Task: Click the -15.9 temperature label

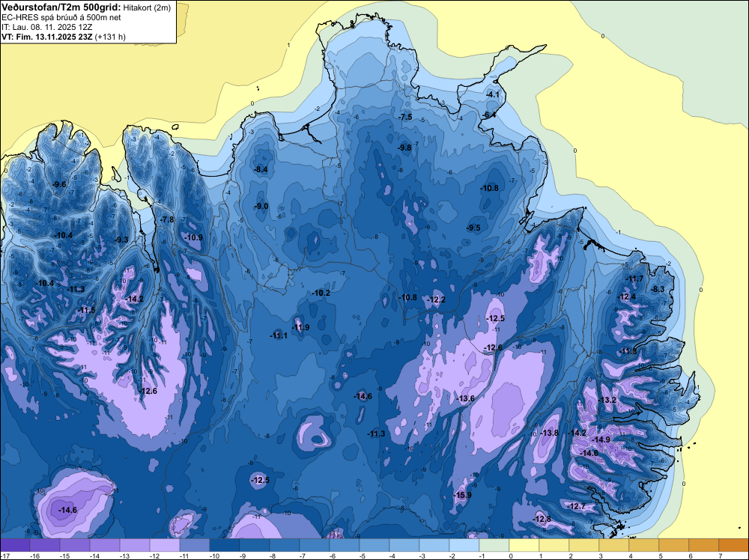Action: click(x=462, y=495)
